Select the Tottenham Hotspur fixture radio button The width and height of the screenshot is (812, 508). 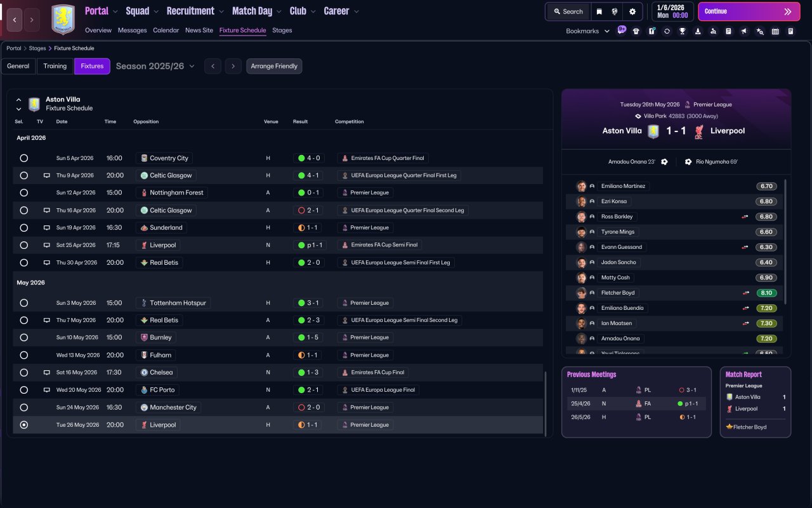coord(24,303)
